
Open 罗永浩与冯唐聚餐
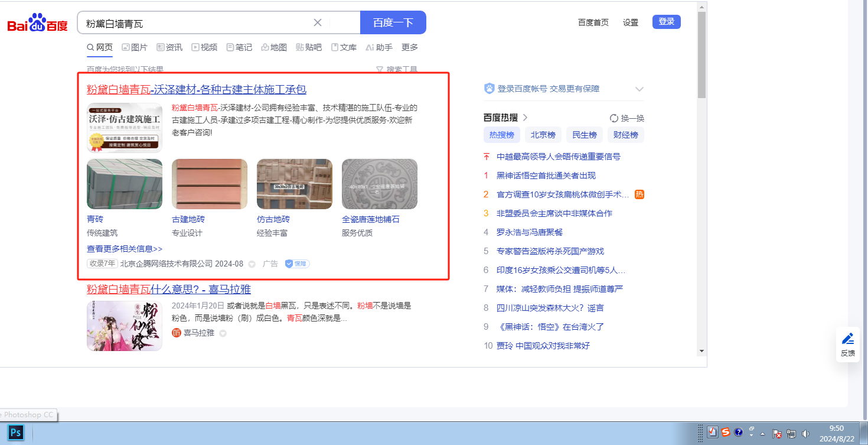[530, 232]
